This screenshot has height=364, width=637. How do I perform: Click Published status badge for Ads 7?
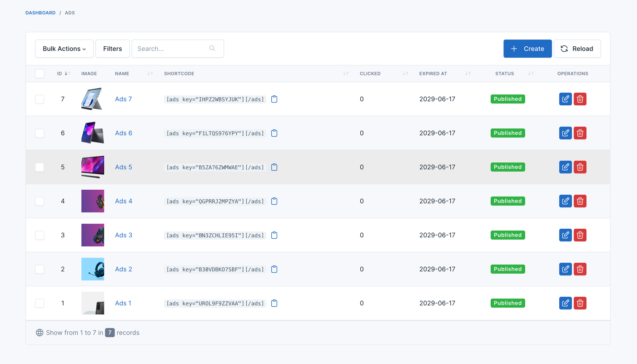coord(508,99)
